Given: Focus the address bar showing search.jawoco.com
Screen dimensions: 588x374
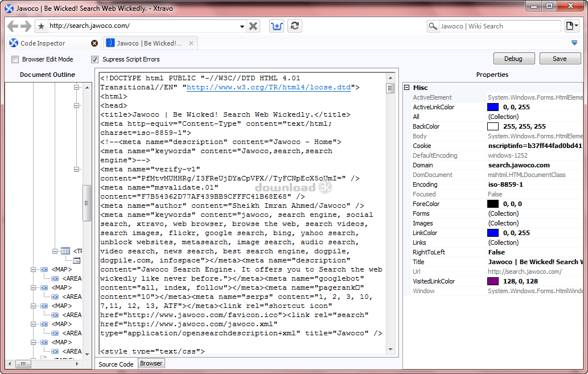Looking at the screenshot, I should click(x=142, y=26).
